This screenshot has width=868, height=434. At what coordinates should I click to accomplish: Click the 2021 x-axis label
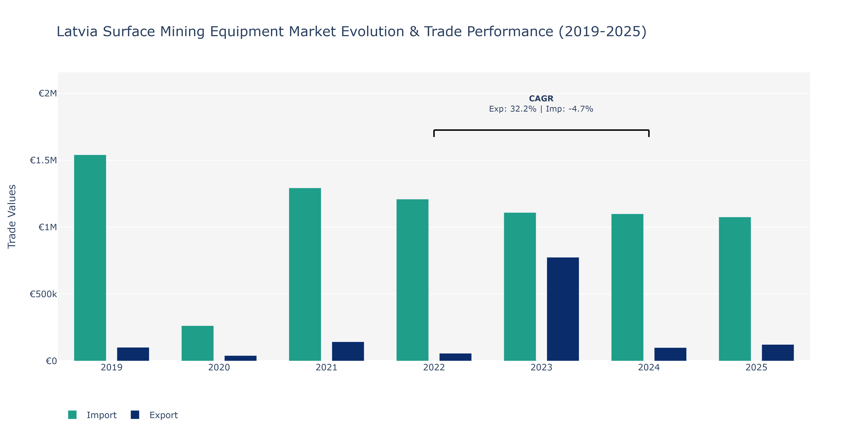(327, 367)
